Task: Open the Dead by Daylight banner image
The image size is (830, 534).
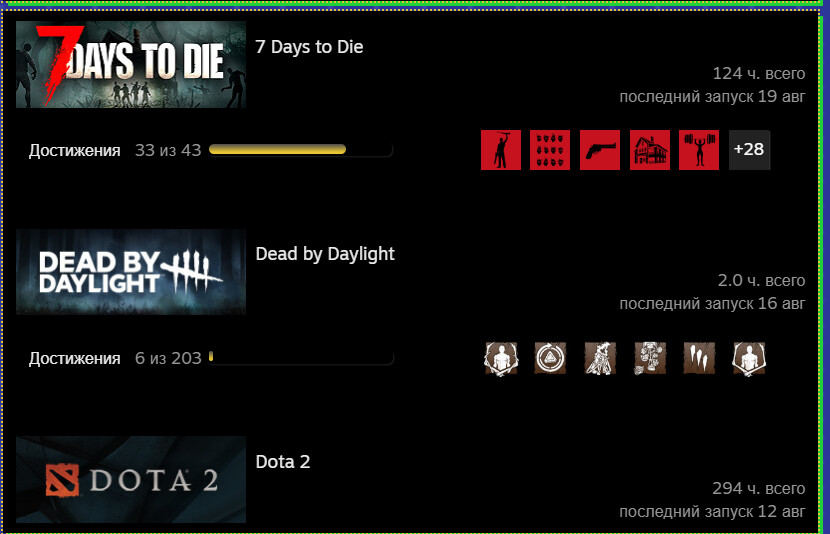Action: (x=131, y=272)
